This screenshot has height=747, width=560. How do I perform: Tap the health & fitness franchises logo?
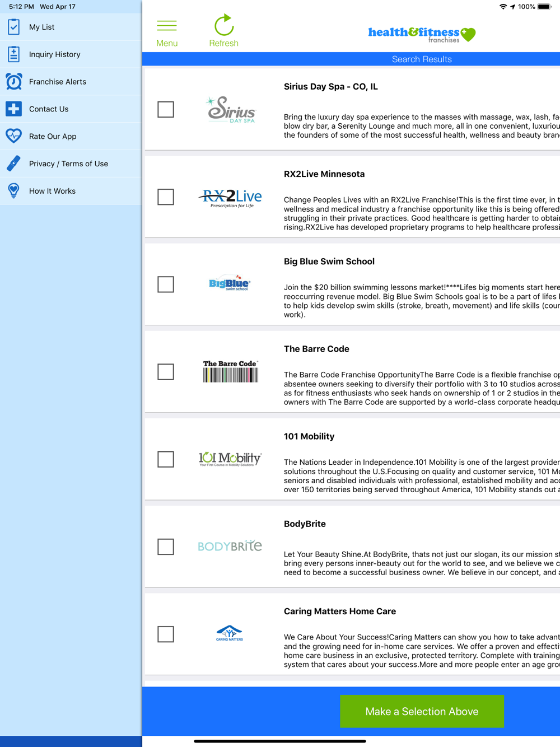point(422,35)
